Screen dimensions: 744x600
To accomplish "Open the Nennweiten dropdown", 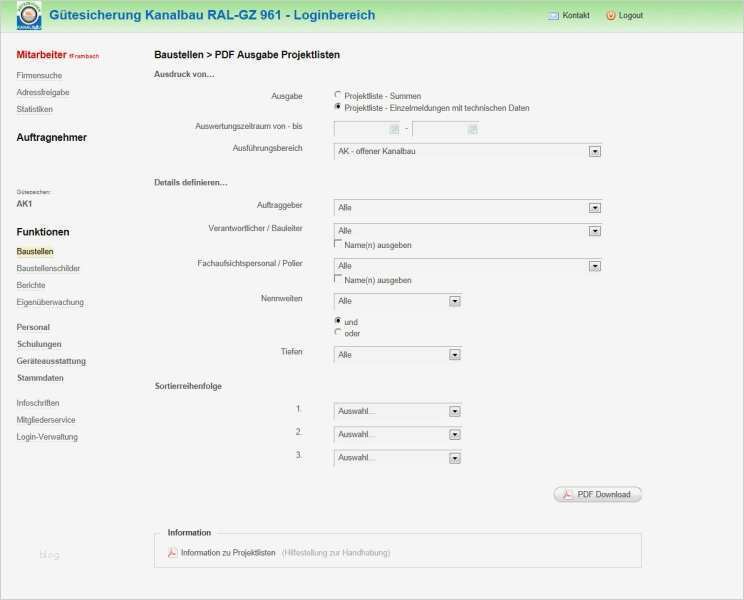I will pyautogui.click(x=398, y=301).
